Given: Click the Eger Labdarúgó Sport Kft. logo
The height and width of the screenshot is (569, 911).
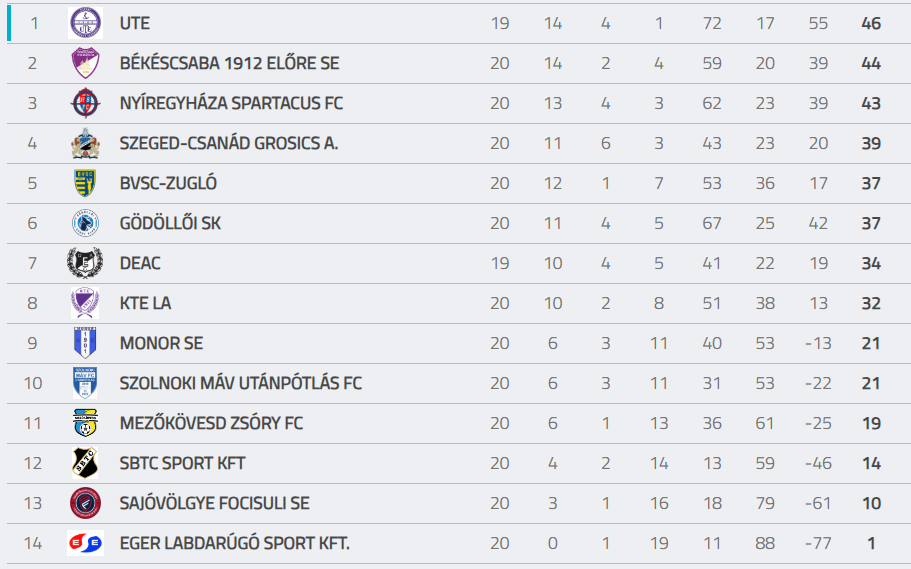Looking at the screenshot, I should tap(85, 543).
